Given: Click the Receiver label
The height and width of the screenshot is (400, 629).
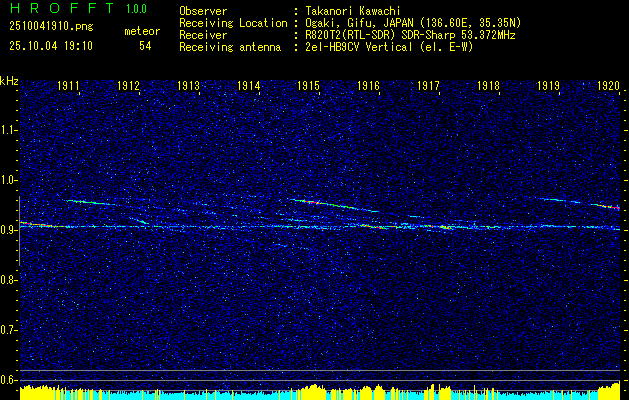Looking at the screenshot, I should coord(203,35).
